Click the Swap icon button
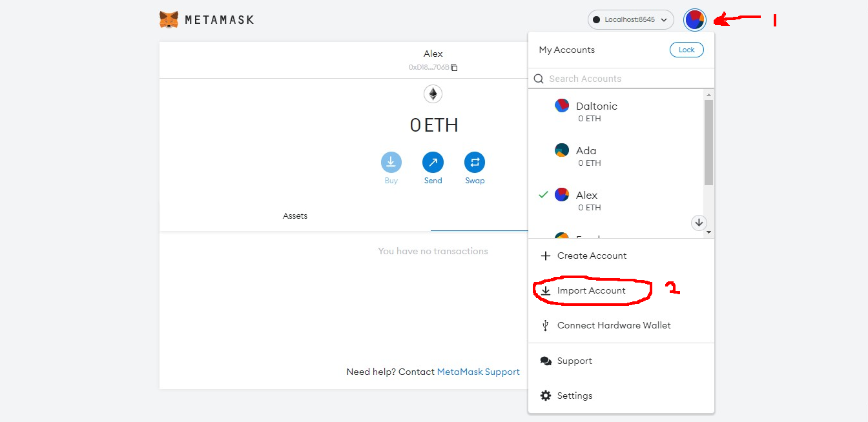Screen dimensions: 868x422 (475, 162)
